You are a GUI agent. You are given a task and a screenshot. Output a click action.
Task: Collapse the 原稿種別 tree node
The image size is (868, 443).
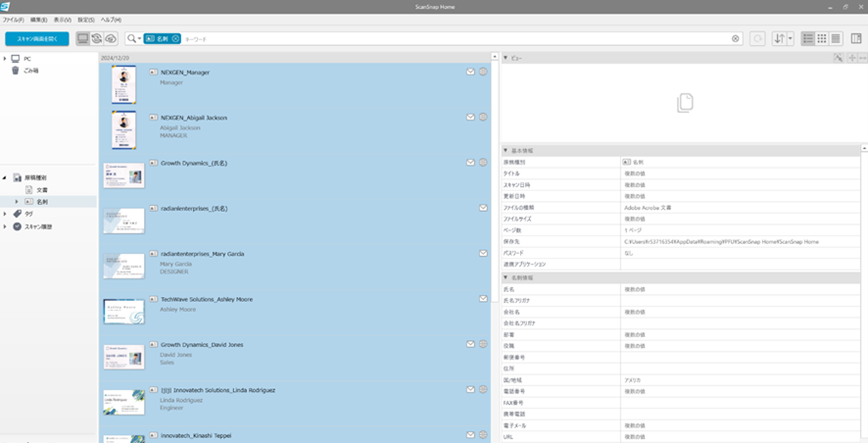tap(5, 178)
